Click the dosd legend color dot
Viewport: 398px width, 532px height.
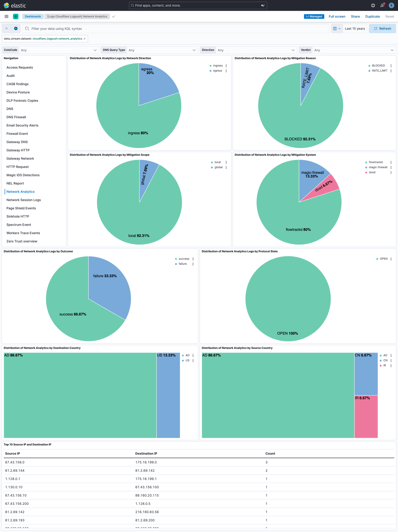point(366,172)
